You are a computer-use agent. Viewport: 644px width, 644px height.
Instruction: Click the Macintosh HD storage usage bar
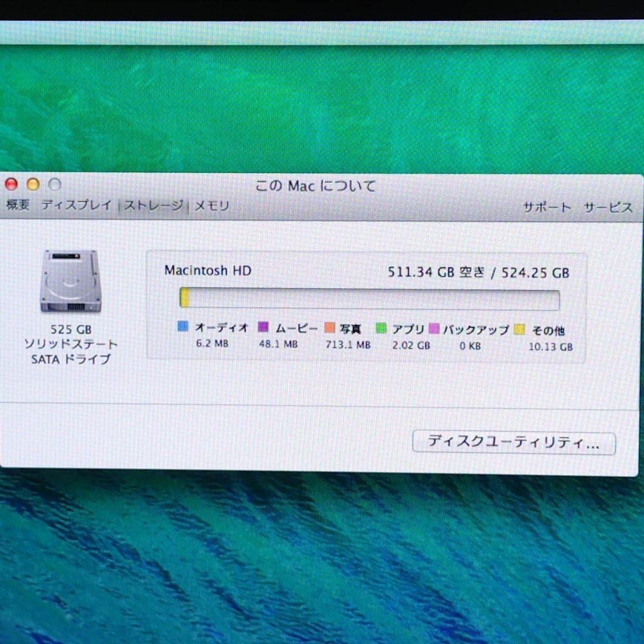coord(369,299)
